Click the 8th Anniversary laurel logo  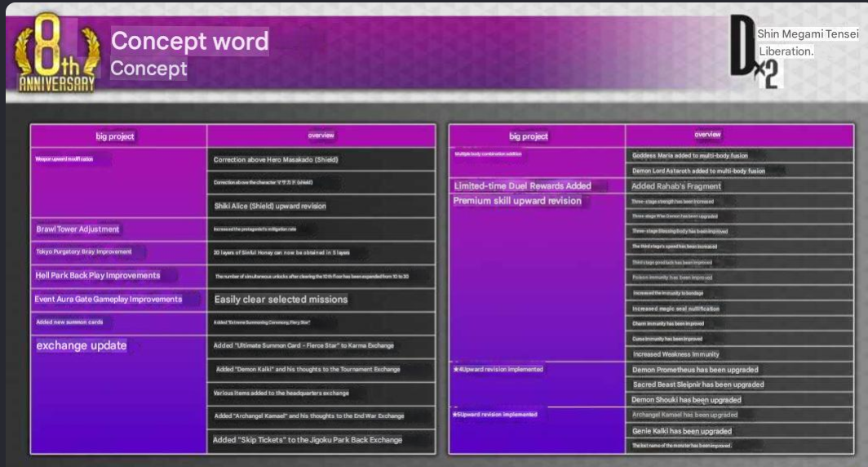coord(55,54)
